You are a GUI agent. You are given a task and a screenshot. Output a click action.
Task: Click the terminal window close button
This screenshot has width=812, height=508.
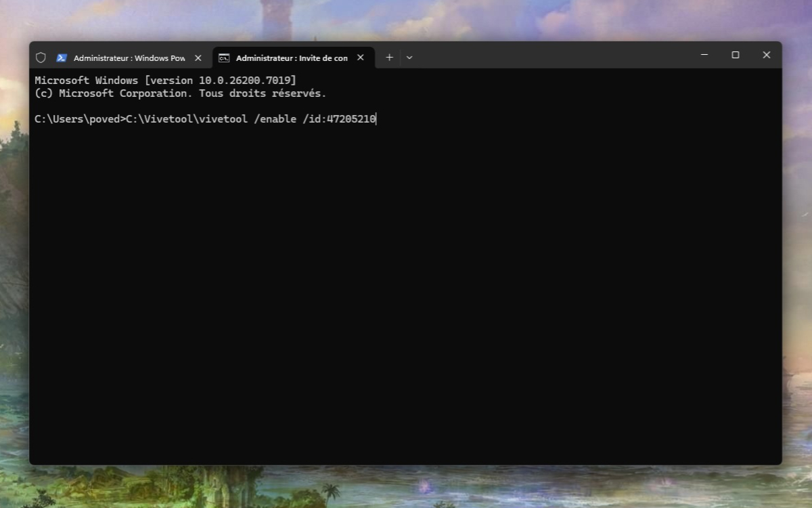(766, 55)
